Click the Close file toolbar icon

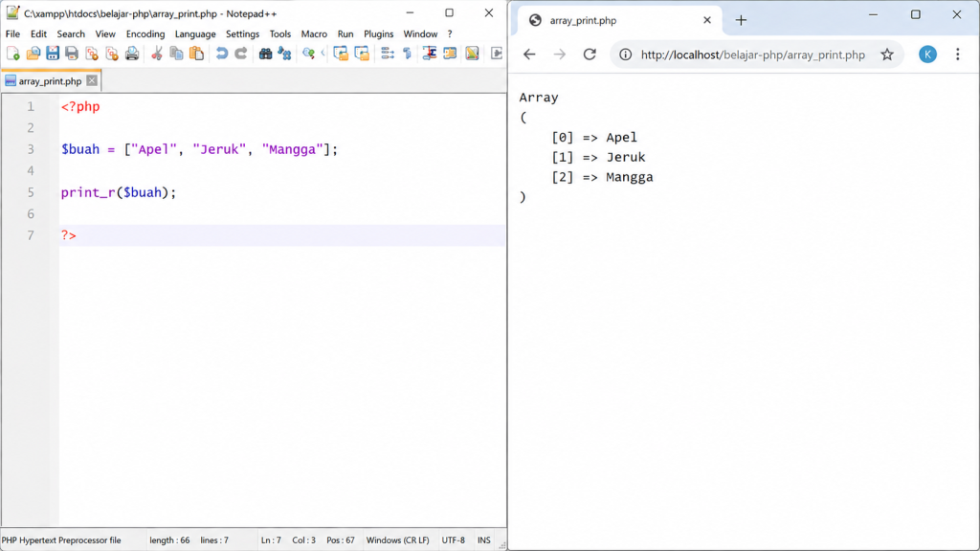[x=92, y=54]
